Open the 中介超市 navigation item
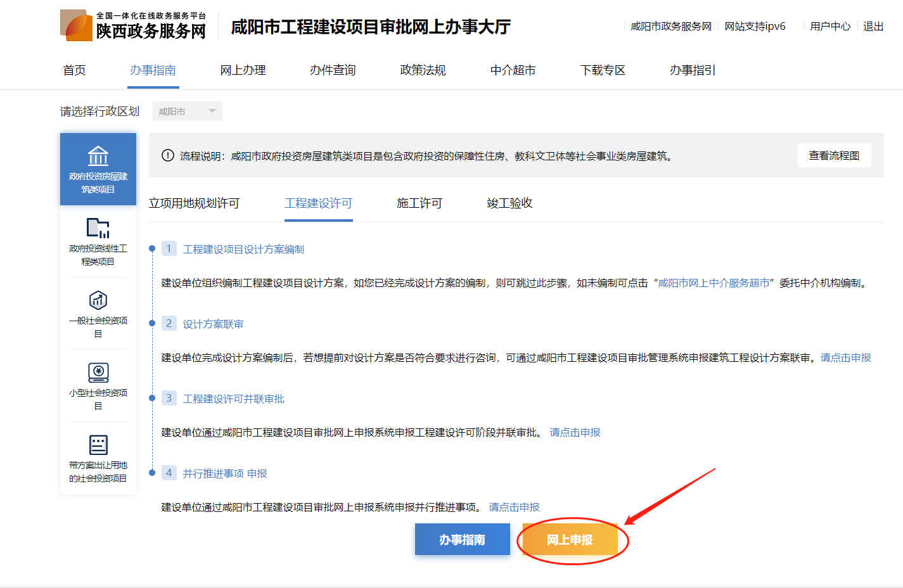This screenshot has width=903, height=588. (513, 70)
